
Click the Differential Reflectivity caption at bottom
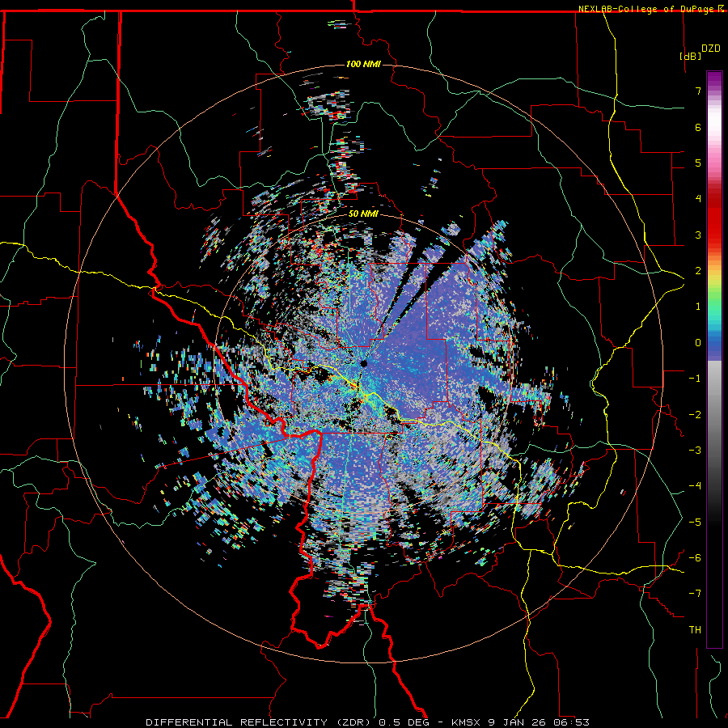(368, 722)
